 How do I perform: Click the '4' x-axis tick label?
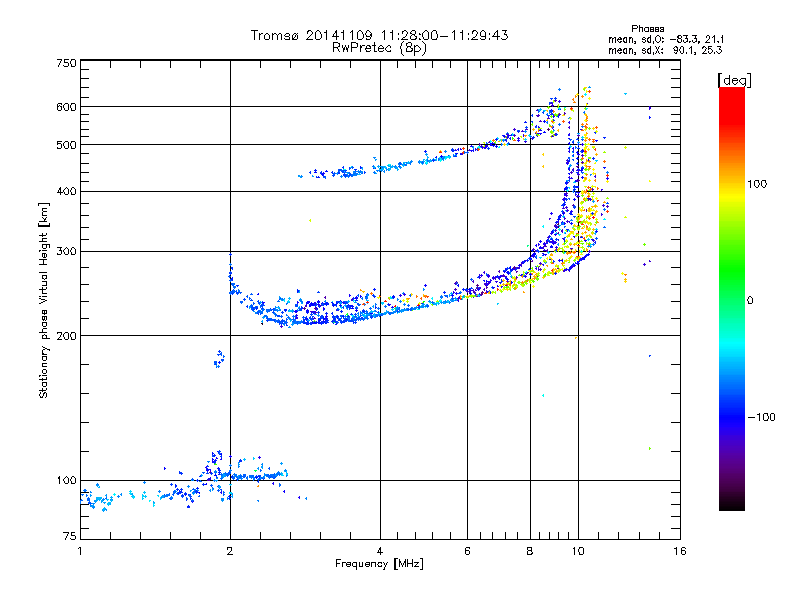click(x=380, y=551)
